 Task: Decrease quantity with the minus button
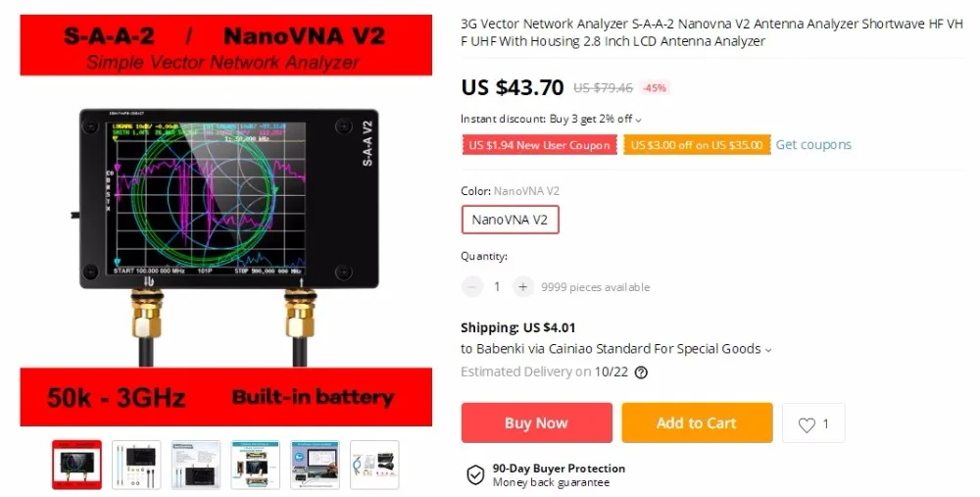pyautogui.click(x=472, y=287)
